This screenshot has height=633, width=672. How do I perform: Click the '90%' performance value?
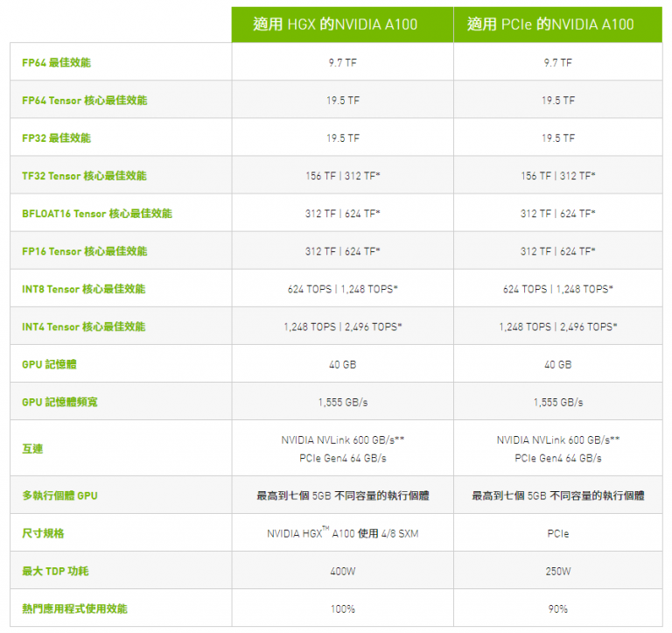coord(558,609)
